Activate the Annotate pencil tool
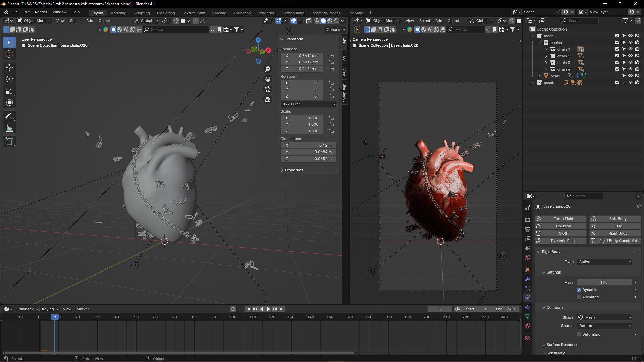Image resolution: width=644 pixels, height=362 pixels. [x=9, y=116]
